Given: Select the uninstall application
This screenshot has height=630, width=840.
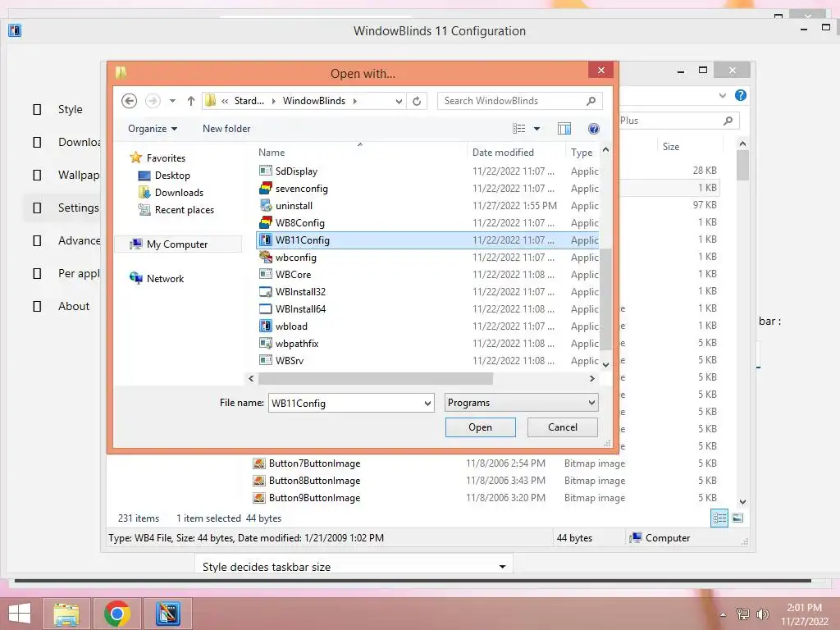Looking at the screenshot, I should tap(427, 206).
